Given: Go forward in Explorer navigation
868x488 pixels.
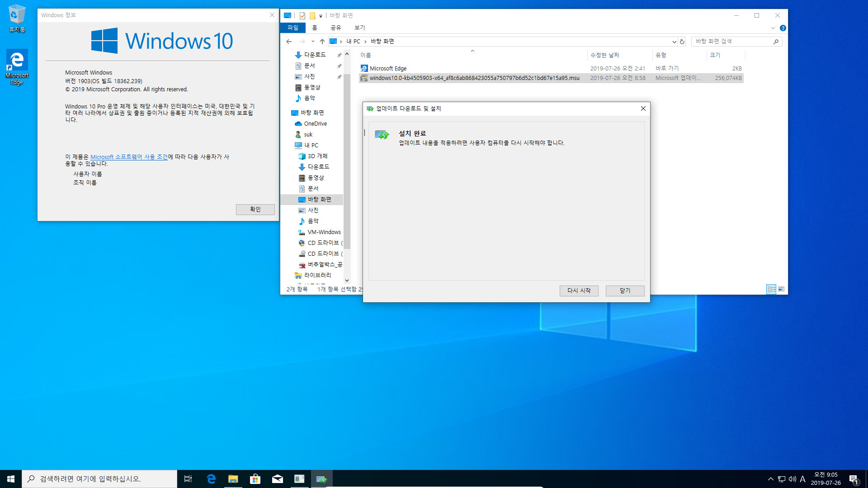Looking at the screenshot, I should click(x=302, y=41).
